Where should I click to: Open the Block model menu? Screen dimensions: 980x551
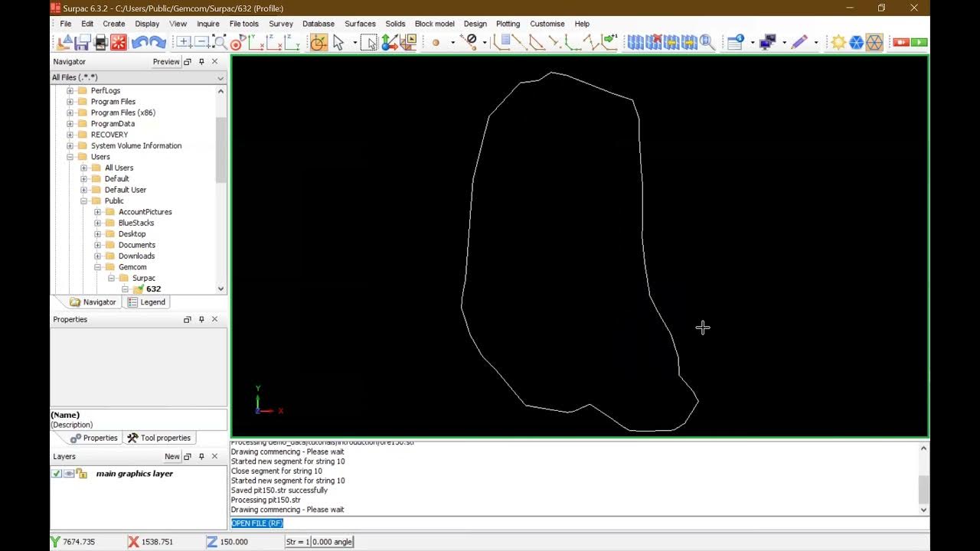tap(434, 24)
